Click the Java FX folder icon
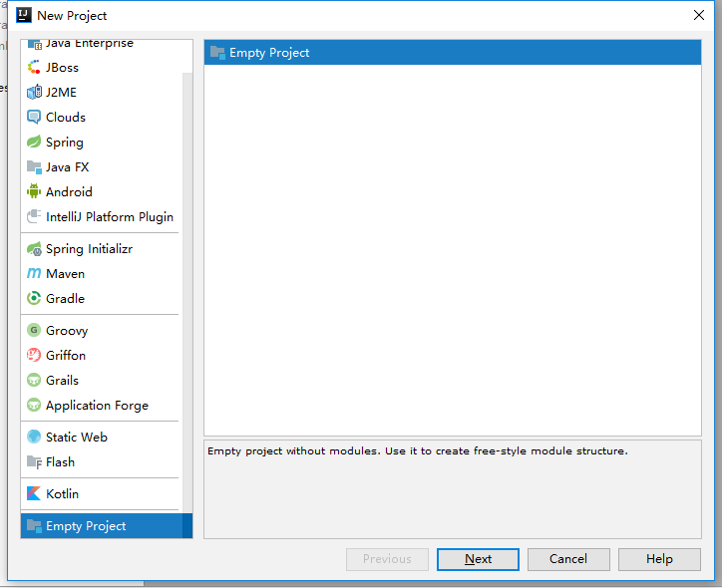 (34, 167)
